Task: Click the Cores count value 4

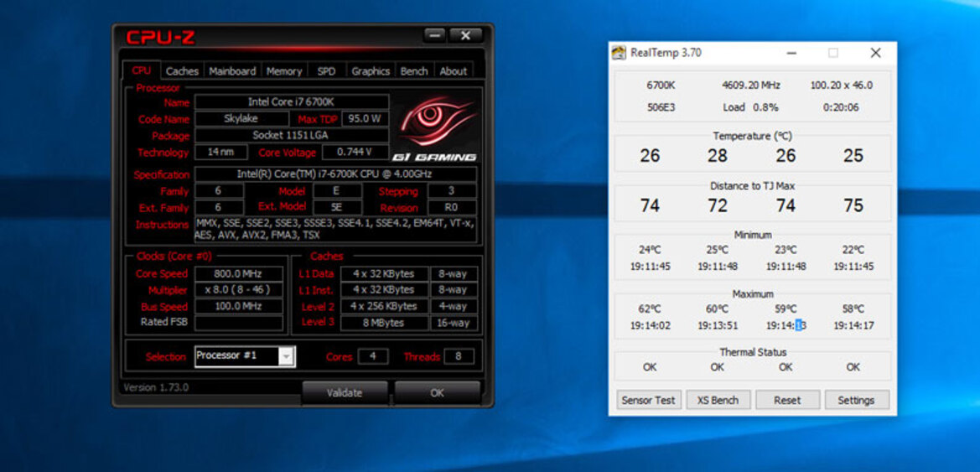Action: 372,356
